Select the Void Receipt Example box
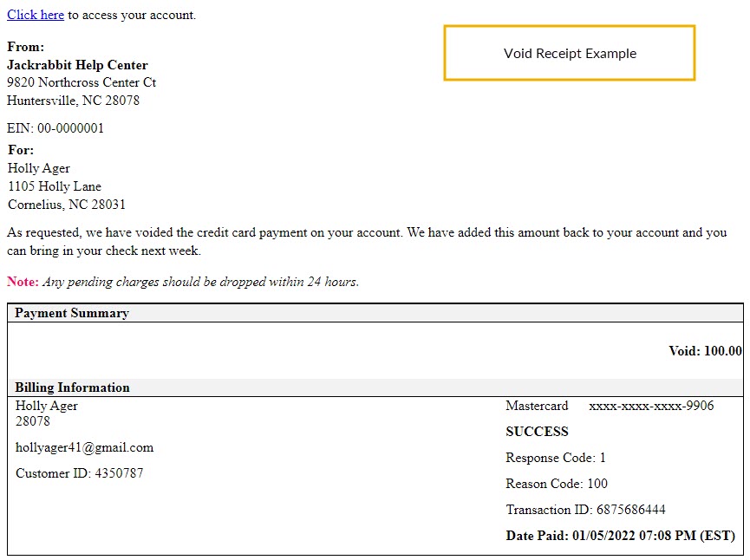The width and height of the screenshot is (750, 560). tap(569, 53)
